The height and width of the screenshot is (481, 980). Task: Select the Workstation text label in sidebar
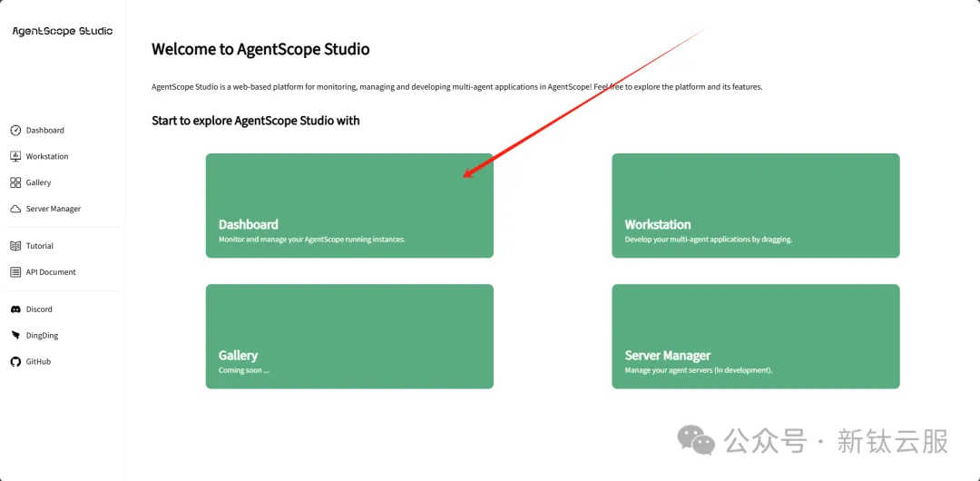click(47, 156)
